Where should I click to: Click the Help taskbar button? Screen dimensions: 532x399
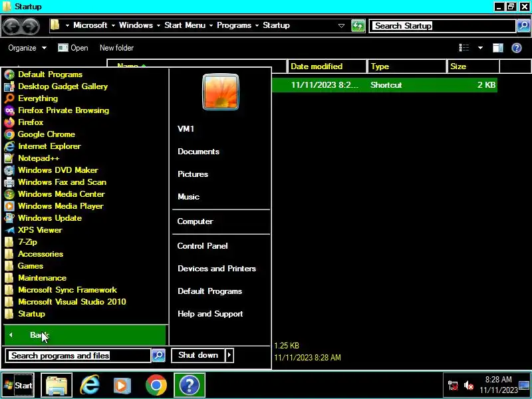pyautogui.click(x=190, y=385)
